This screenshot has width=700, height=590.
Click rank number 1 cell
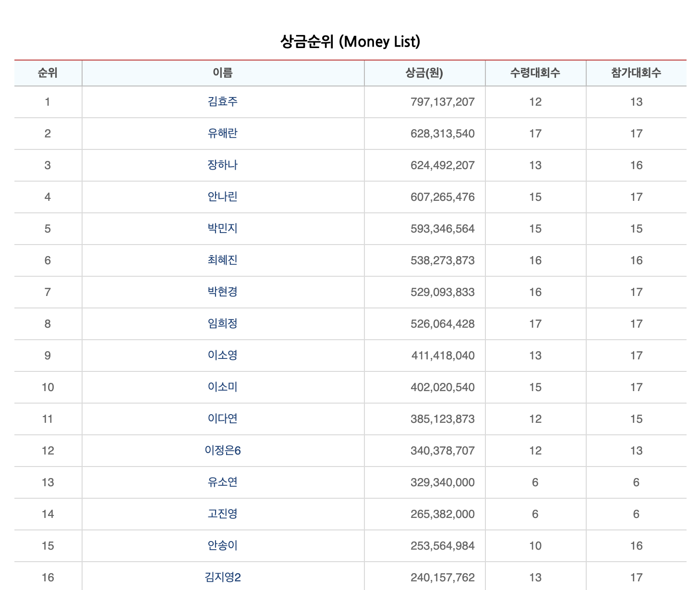(x=48, y=102)
